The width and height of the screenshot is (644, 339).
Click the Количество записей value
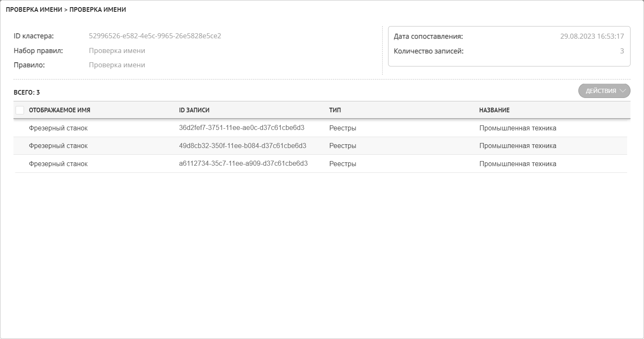pyautogui.click(x=622, y=51)
